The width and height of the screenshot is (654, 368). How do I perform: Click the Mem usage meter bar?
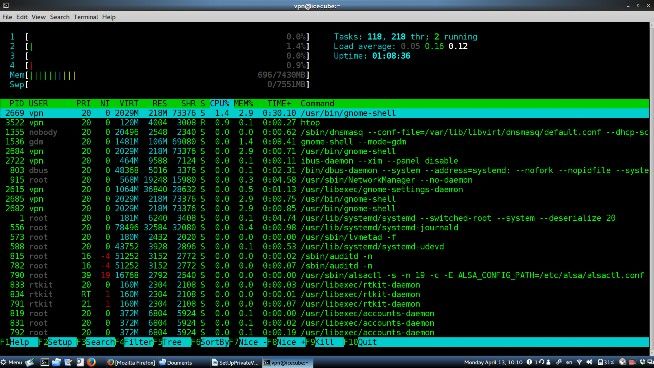[160, 75]
